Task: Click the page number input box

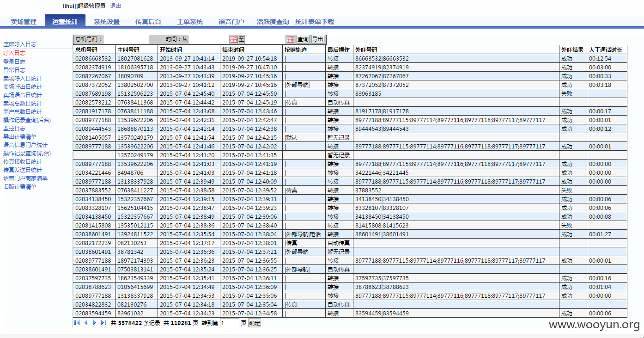Action: [230, 323]
